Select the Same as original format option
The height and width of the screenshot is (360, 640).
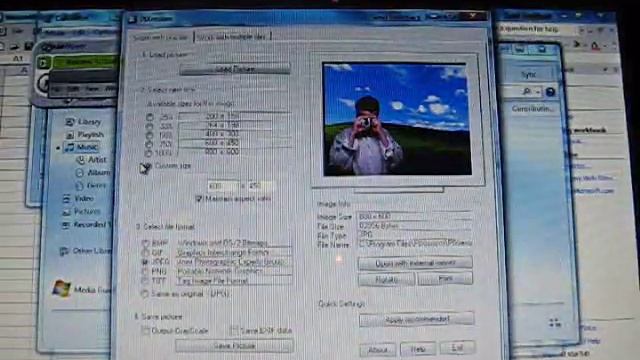[144, 293]
